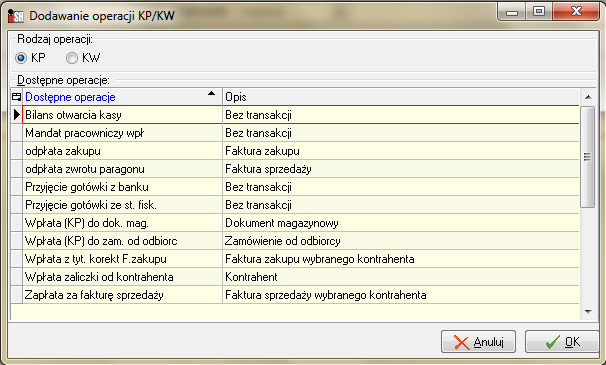Viewport: 606px width, 365px height.
Task: Click row selector beside Wpłata zaliczki od kontrahenta
Action: point(17,277)
